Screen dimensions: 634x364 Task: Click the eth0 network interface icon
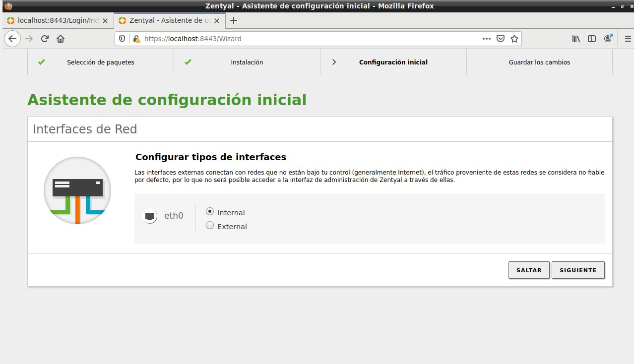tap(150, 216)
